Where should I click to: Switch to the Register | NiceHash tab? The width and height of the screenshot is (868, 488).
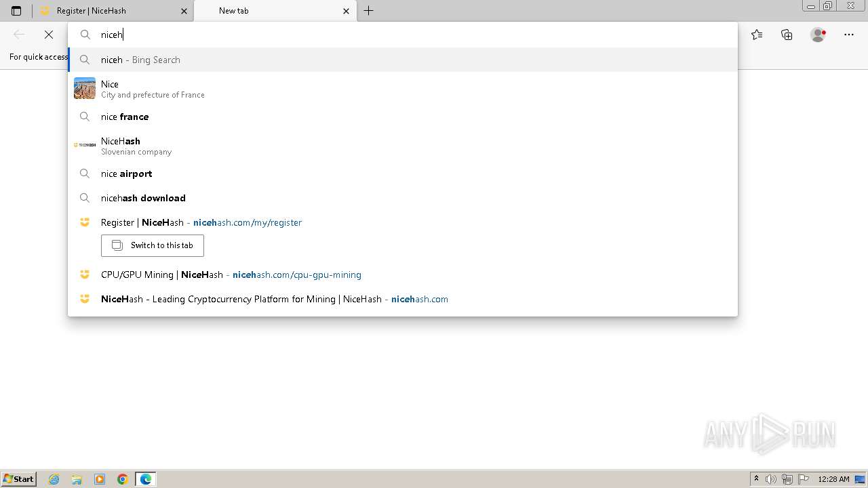pos(113,11)
